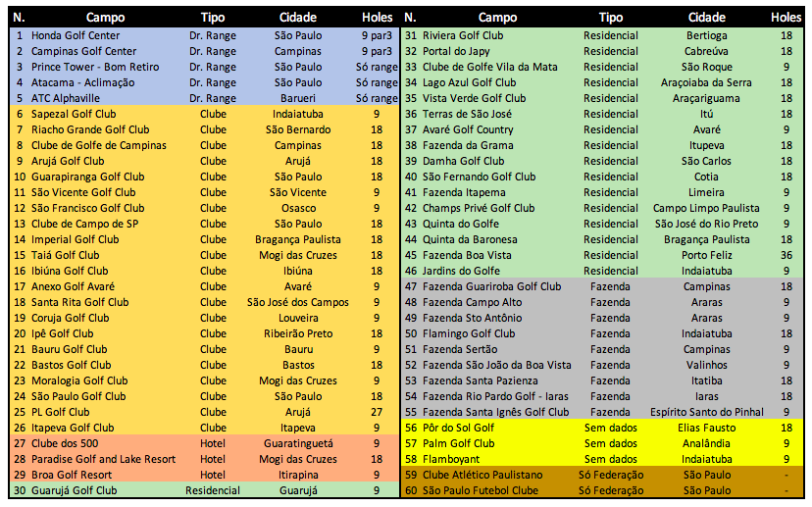Click the Flamboyant course name cell
Viewport: 812px width, 507px height.
[x=452, y=459]
